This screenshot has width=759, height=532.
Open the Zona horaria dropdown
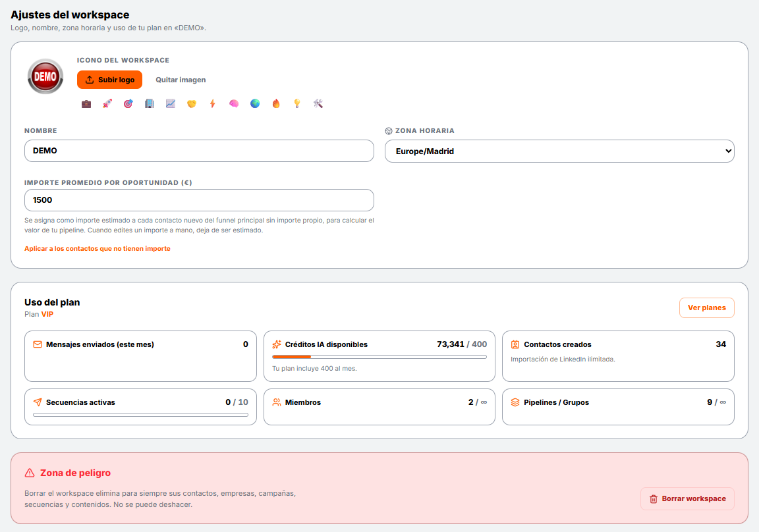coord(559,151)
